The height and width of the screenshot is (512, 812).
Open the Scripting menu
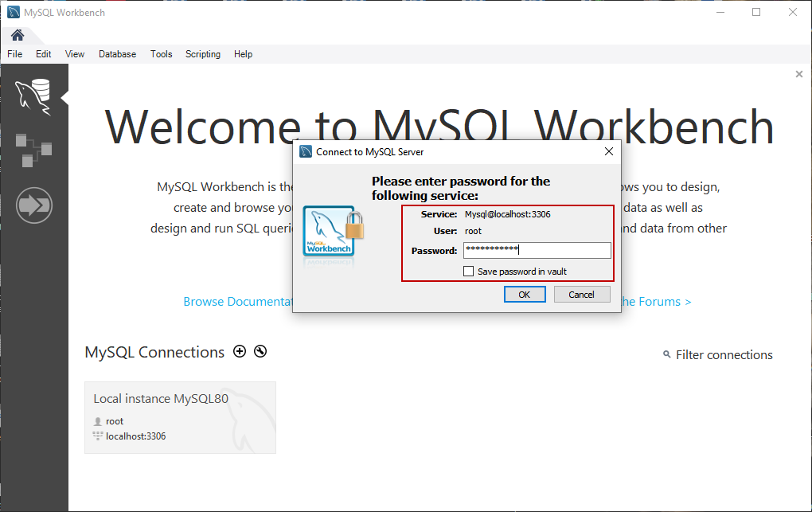pyautogui.click(x=203, y=53)
